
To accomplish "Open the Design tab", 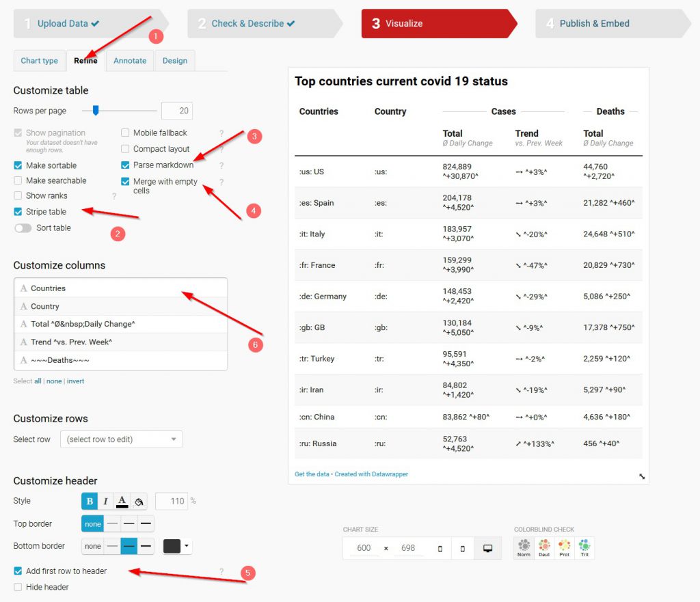I will click(x=175, y=61).
